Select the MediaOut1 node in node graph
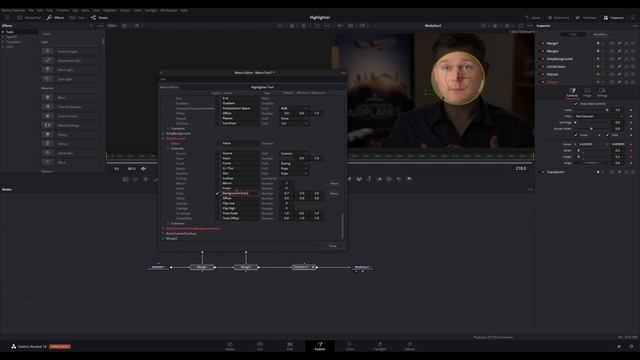This screenshot has height=360, width=640. (x=362, y=267)
